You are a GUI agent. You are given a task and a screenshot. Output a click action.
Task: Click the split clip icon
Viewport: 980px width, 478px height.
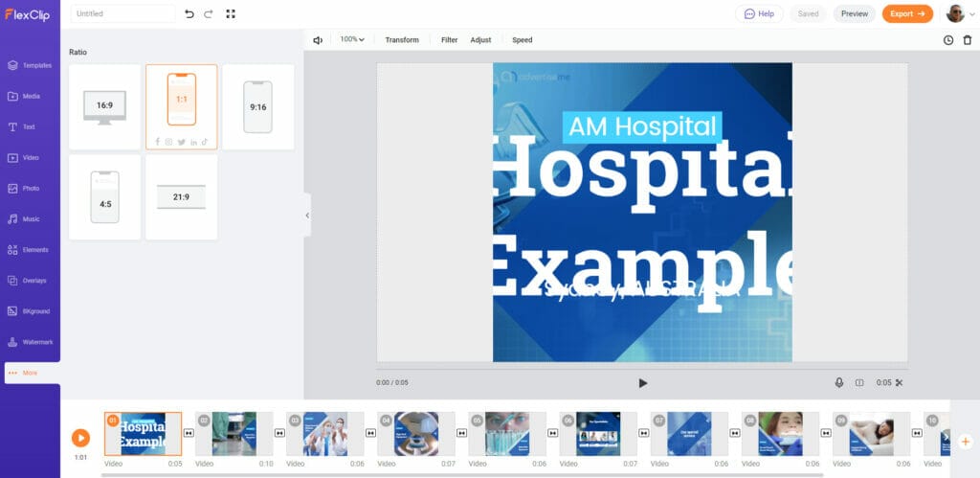[859, 382]
